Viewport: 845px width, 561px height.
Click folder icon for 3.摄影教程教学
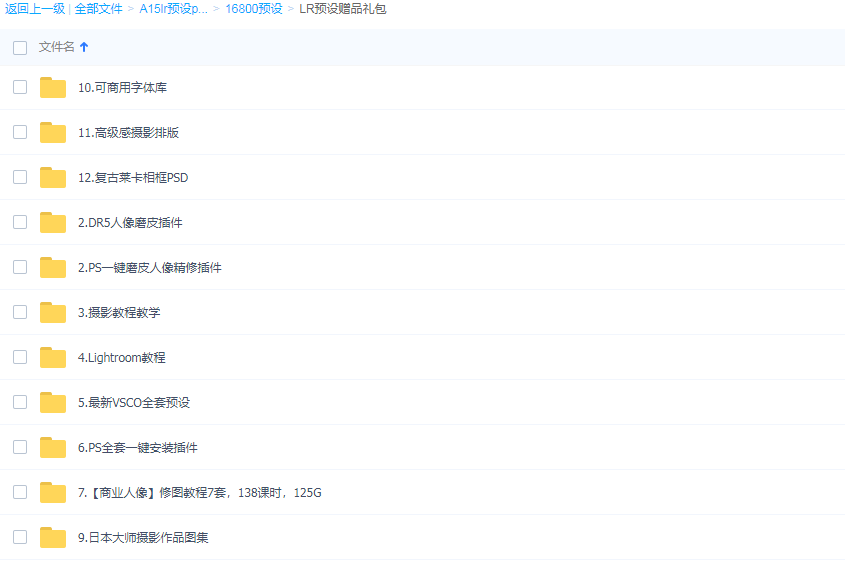[53, 313]
